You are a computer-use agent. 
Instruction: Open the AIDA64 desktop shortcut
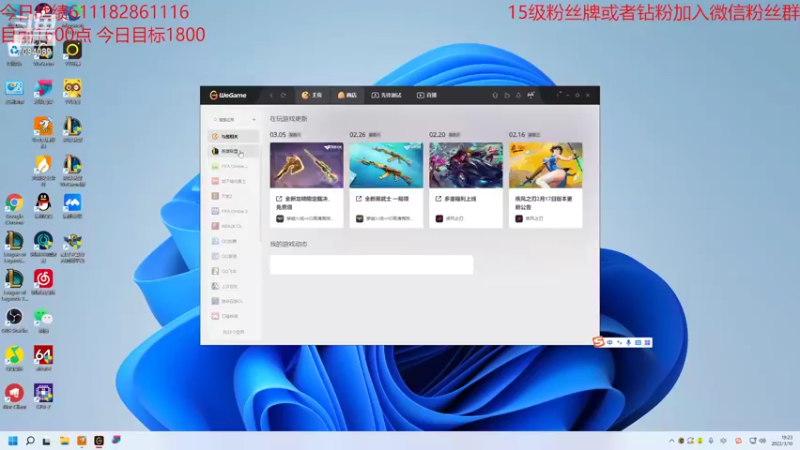(43, 358)
